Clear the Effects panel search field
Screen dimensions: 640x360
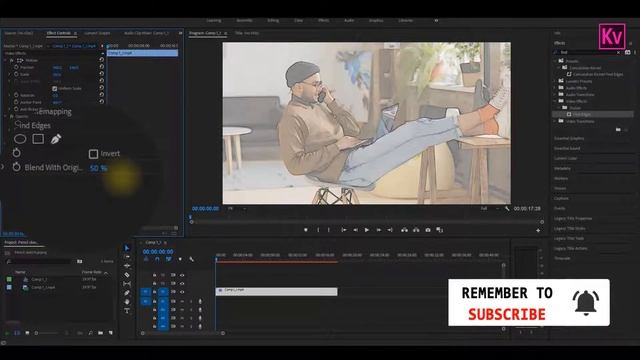[618, 52]
